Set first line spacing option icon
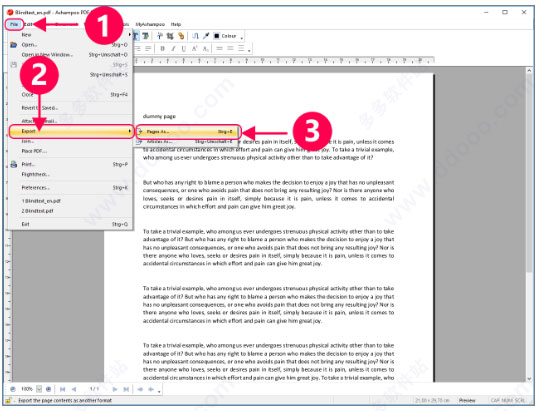 point(219,48)
